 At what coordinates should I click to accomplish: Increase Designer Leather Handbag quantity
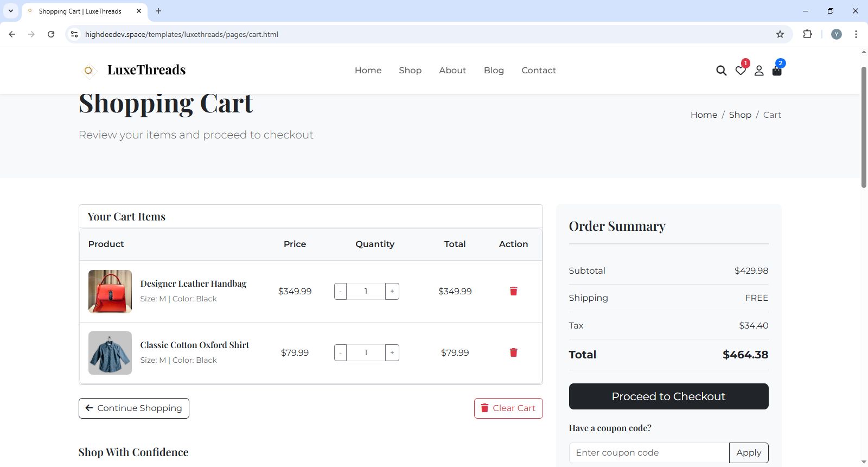coord(392,292)
